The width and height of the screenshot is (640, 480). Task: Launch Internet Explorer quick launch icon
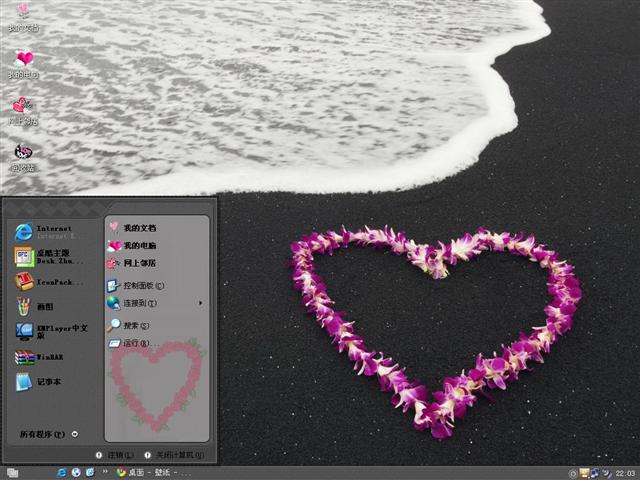pos(62,473)
